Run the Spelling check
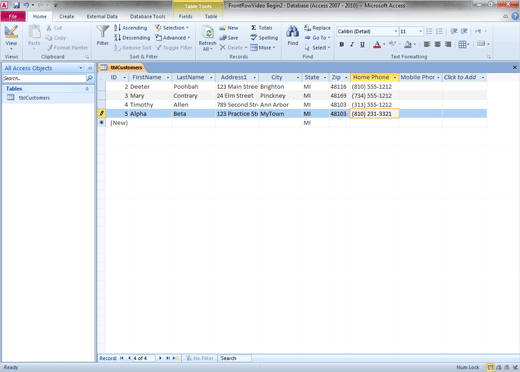 (264, 38)
